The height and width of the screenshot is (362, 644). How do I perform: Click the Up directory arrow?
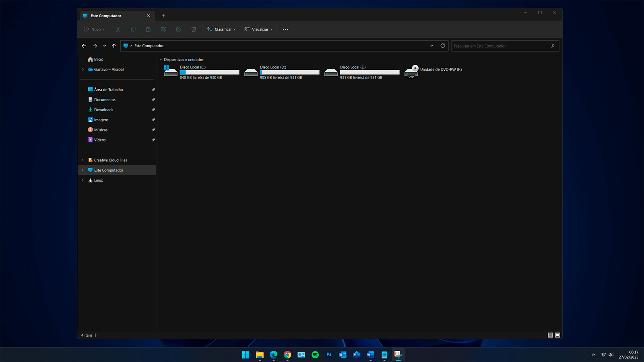pyautogui.click(x=114, y=46)
